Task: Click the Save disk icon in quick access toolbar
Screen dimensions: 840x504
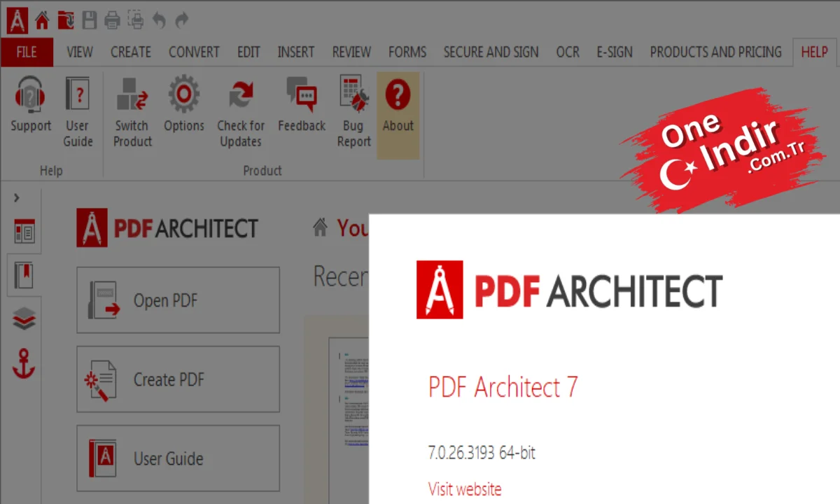Action: click(89, 21)
